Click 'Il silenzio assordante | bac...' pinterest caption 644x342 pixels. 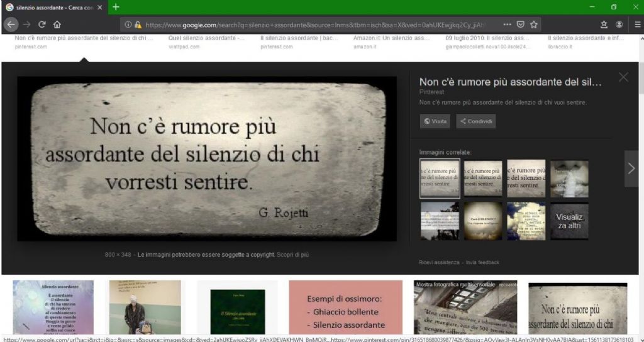(299, 38)
